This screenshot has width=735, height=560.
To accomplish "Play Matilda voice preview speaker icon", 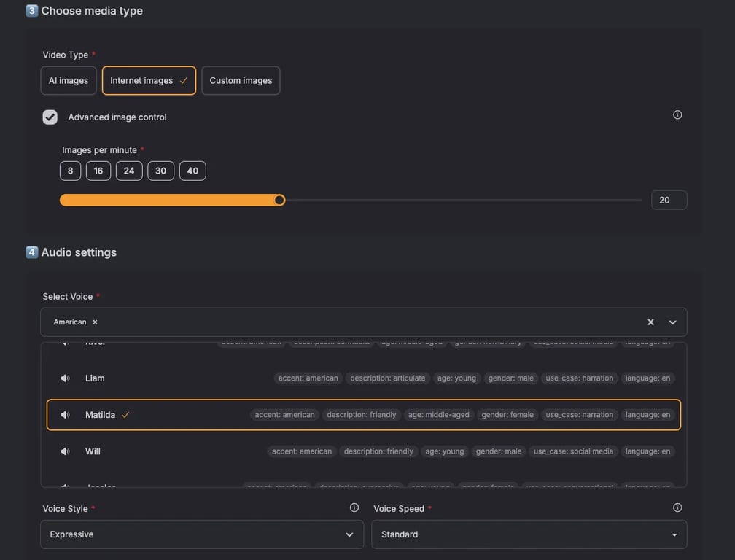I will pos(66,415).
